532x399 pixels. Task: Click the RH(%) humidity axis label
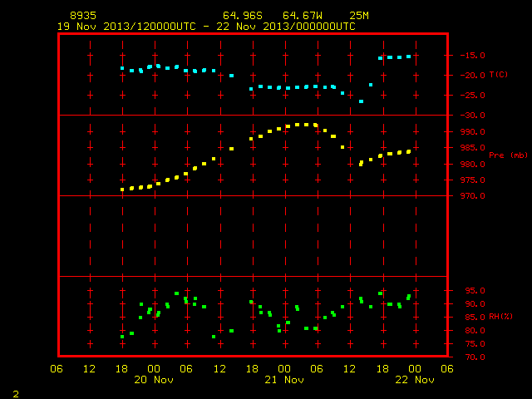coord(500,317)
